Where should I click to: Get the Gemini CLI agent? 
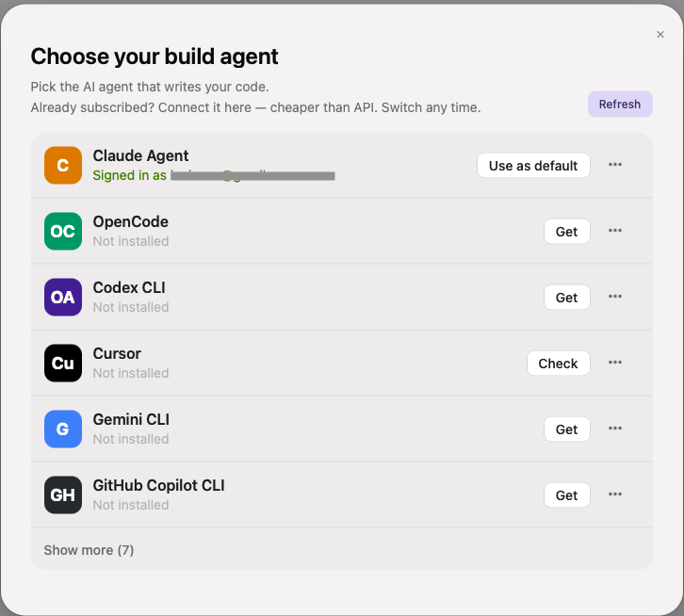(566, 429)
